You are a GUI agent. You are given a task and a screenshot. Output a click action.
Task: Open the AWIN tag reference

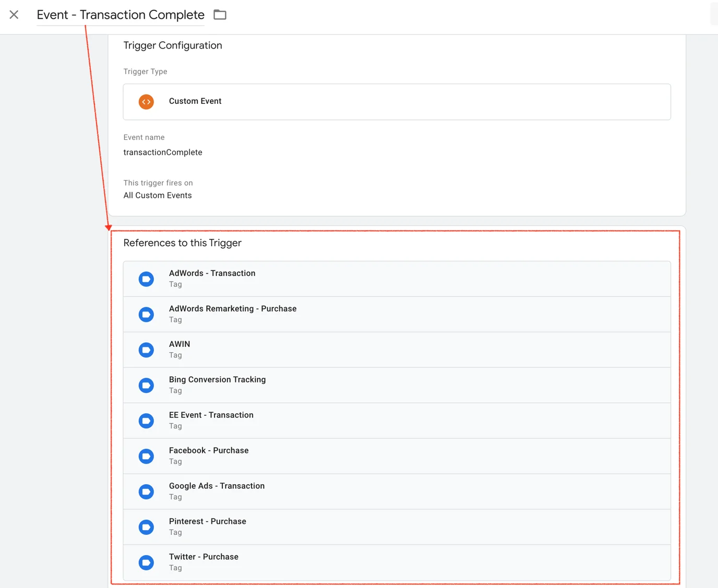click(x=397, y=350)
